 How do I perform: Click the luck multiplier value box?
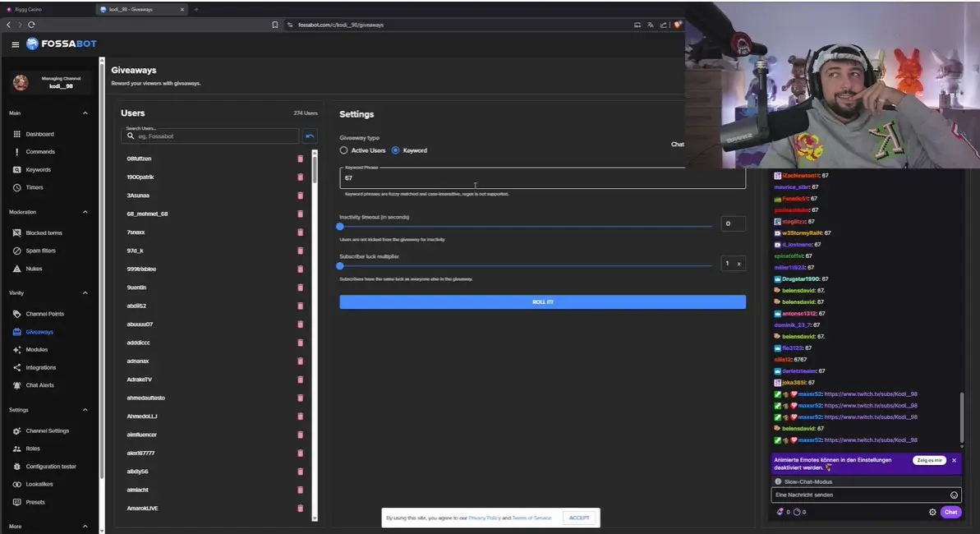tap(733, 263)
